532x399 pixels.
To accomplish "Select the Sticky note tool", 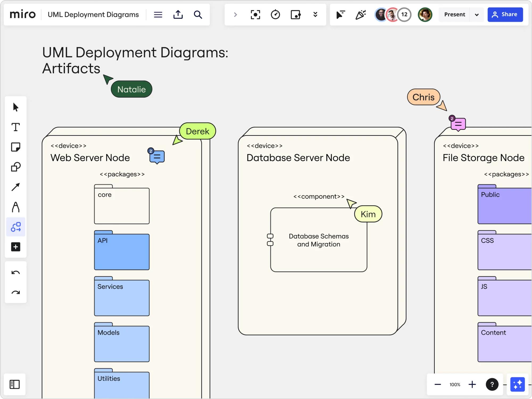I will coord(15,147).
